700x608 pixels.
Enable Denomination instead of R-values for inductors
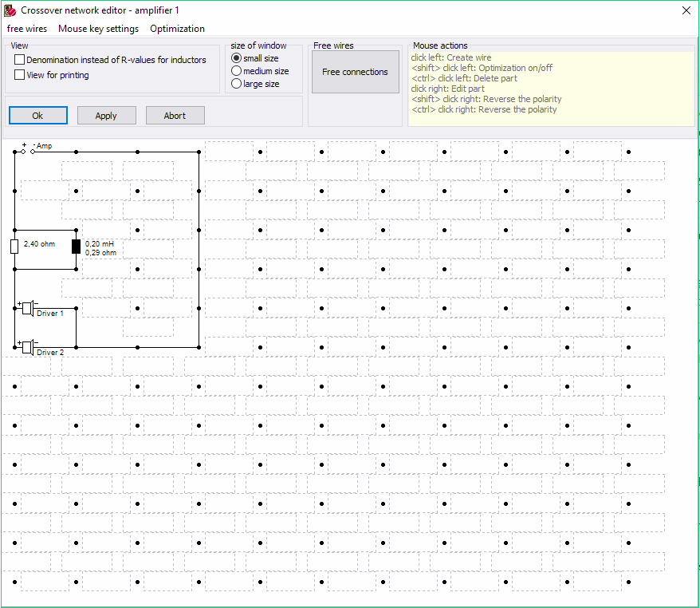point(20,60)
